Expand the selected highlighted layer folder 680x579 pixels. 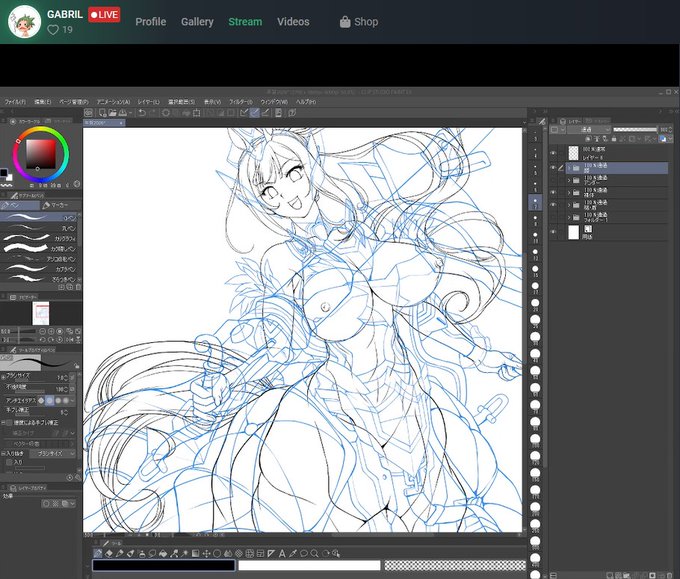[x=569, y=168]
